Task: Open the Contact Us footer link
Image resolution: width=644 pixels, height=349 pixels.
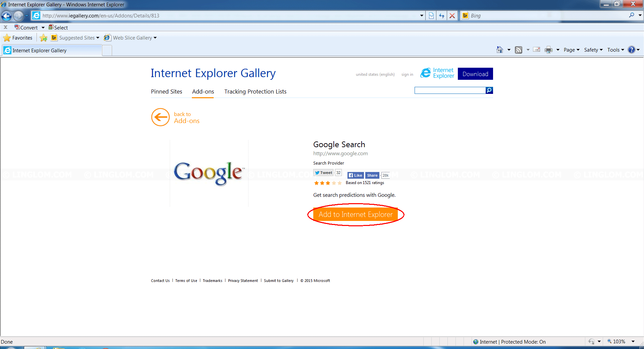Action: pyautogui.click(x=160, y=281)
